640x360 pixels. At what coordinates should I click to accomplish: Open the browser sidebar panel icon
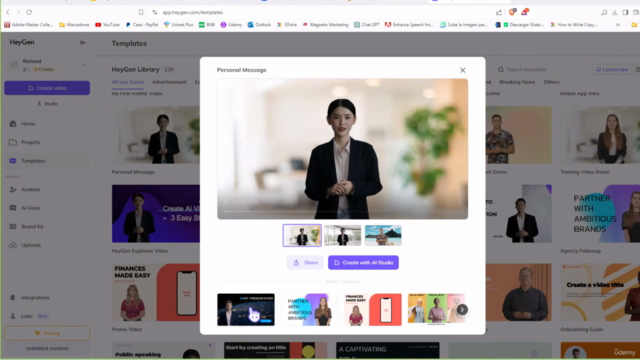click(x=625, y=12)
